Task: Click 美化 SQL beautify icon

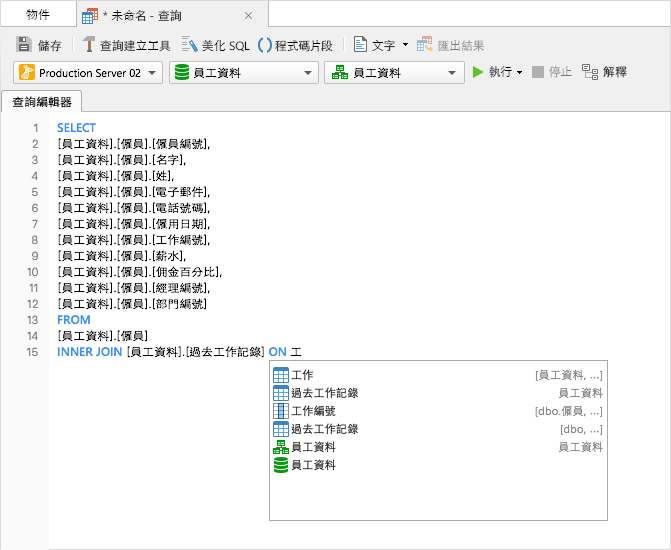Action: point(189,45)
